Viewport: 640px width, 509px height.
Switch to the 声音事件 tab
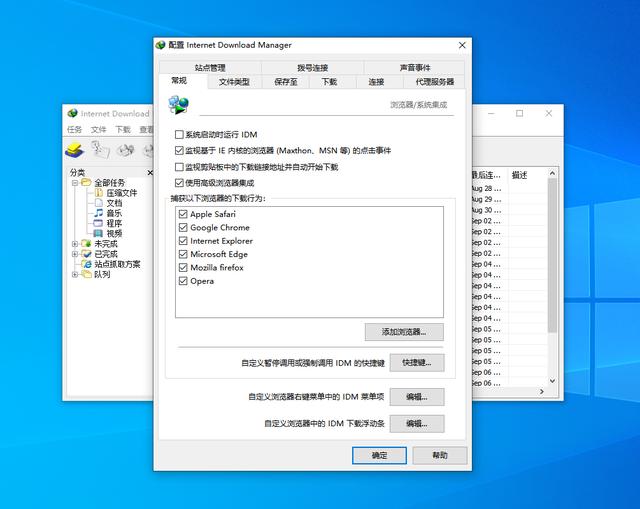click(x=415, y=68)
